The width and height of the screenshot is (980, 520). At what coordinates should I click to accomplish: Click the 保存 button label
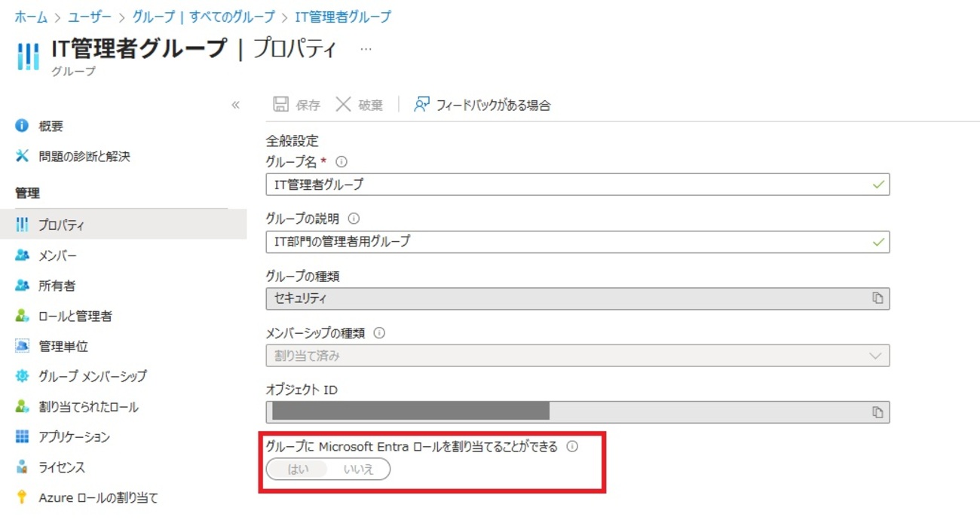(x=308, y=105)
